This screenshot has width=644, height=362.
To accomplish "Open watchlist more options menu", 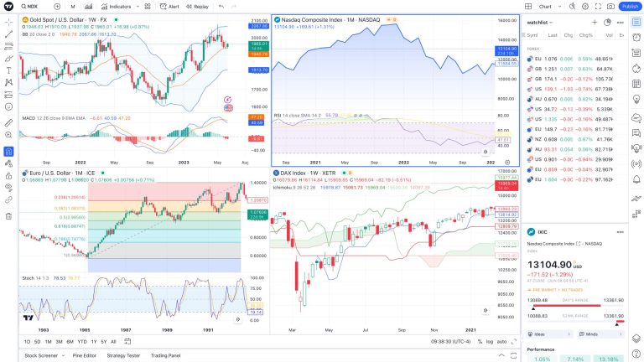I will tap(621, 23).
